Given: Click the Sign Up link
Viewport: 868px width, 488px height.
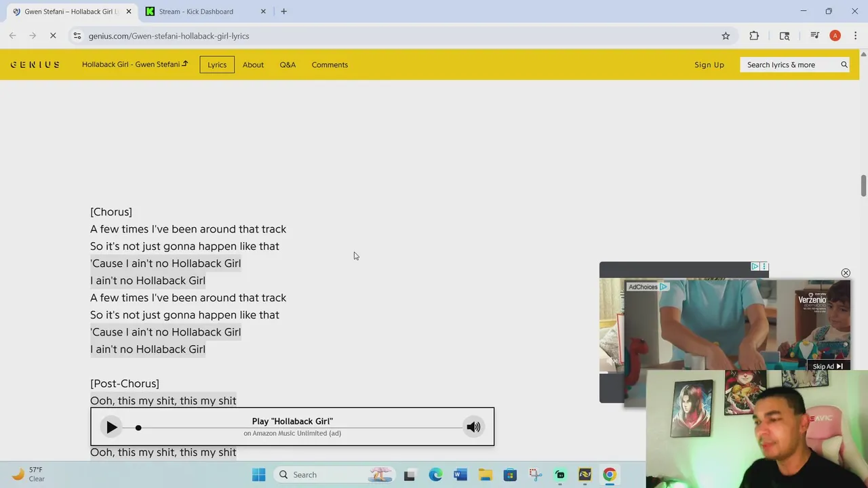Looking at the screenshot, I should pyautogui.click(x=709, y=64).
